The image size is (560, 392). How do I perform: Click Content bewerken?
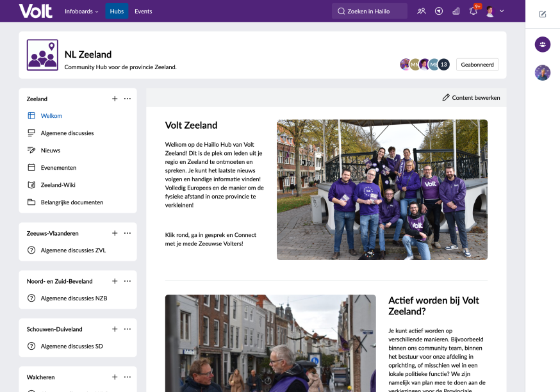[471, 97]
